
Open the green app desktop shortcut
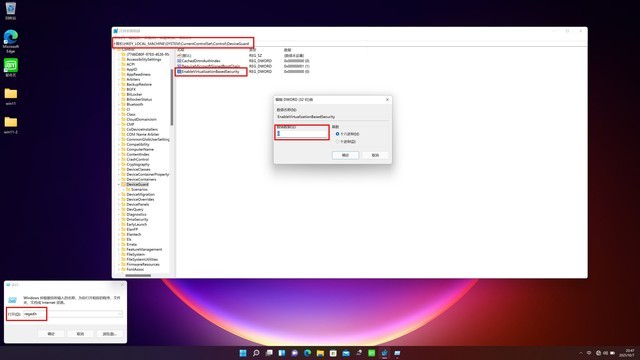pos(11,68)
